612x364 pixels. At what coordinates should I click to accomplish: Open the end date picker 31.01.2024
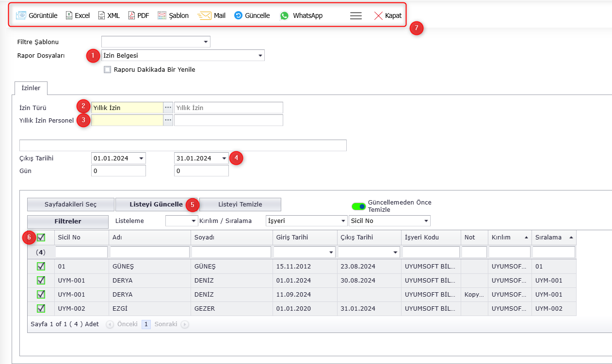pos(224,158)
